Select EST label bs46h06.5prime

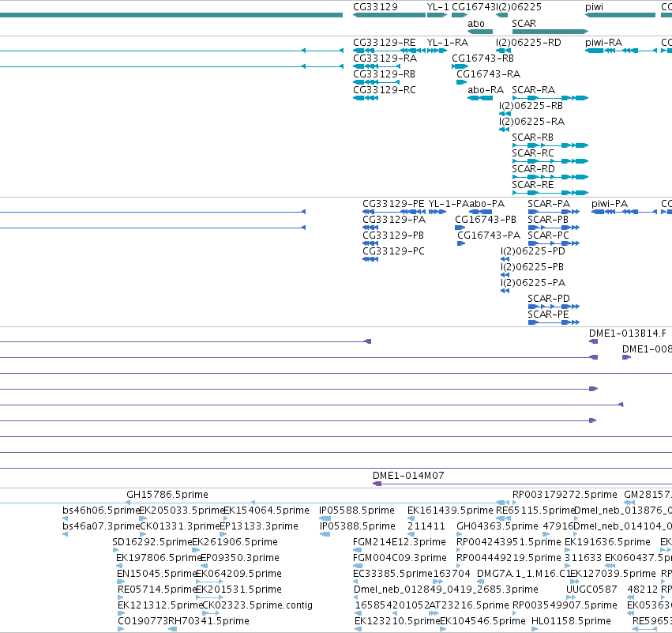click(102, 511)
